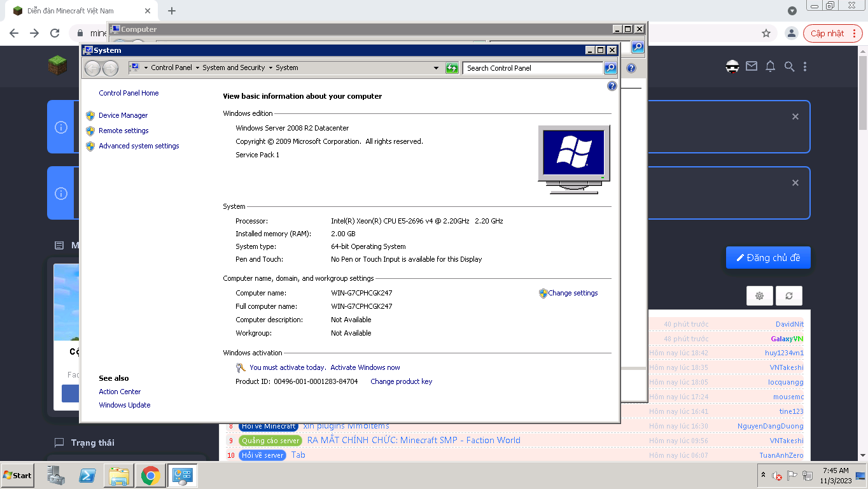Launch Windows PowerShell from the taskbar
The width and height of the screenshot is (868, 489).
pyautogui.click(x=87, y=476)
